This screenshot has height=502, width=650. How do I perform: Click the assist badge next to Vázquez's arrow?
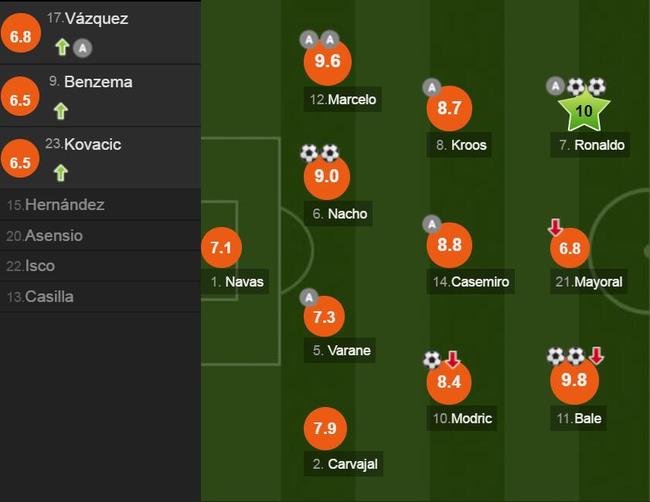(x=82, y=48)
